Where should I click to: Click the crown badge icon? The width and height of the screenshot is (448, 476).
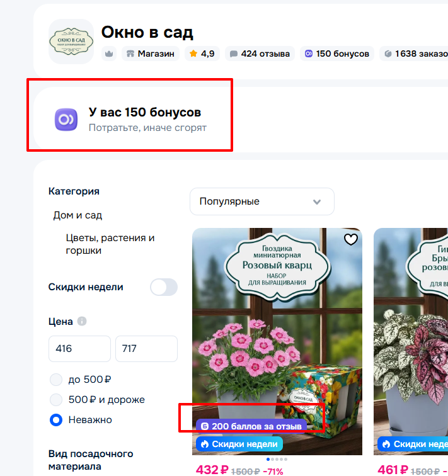click(109, 54)
